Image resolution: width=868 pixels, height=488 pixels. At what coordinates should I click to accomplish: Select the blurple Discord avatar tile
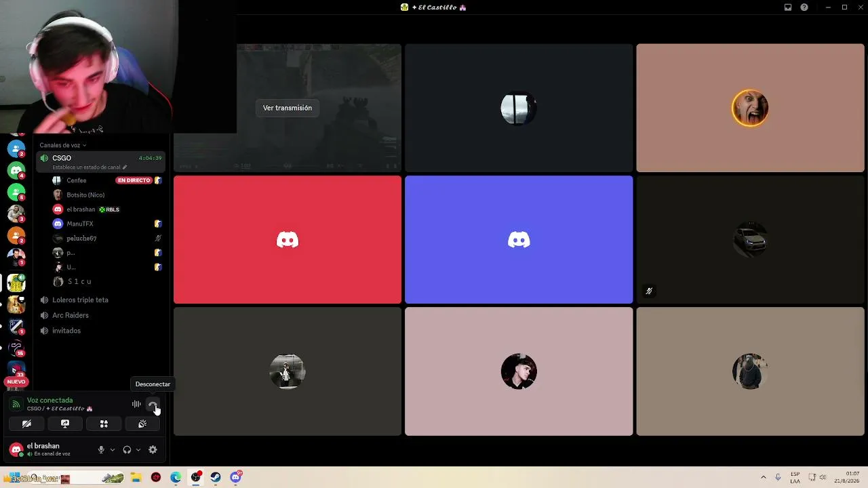[x=519, y=240]
